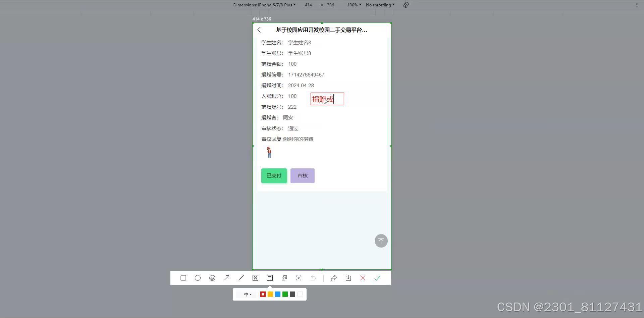Confirm screenshot with green checkmark
The image size is (644, 318).
[x=377, y=278]
